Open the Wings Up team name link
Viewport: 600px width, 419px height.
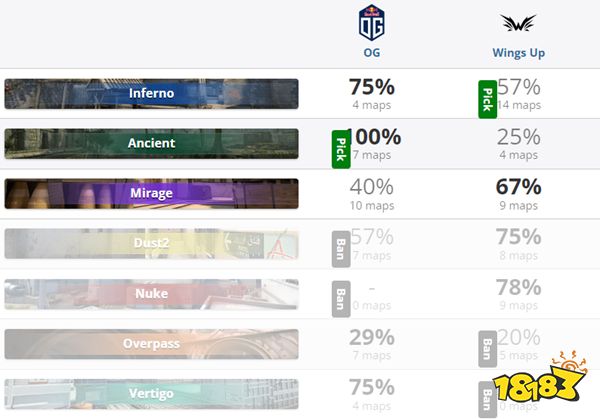pos(518,53)
